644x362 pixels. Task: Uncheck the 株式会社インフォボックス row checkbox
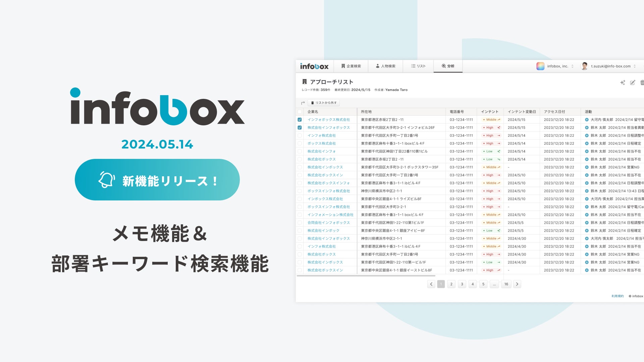pos(300,128)
